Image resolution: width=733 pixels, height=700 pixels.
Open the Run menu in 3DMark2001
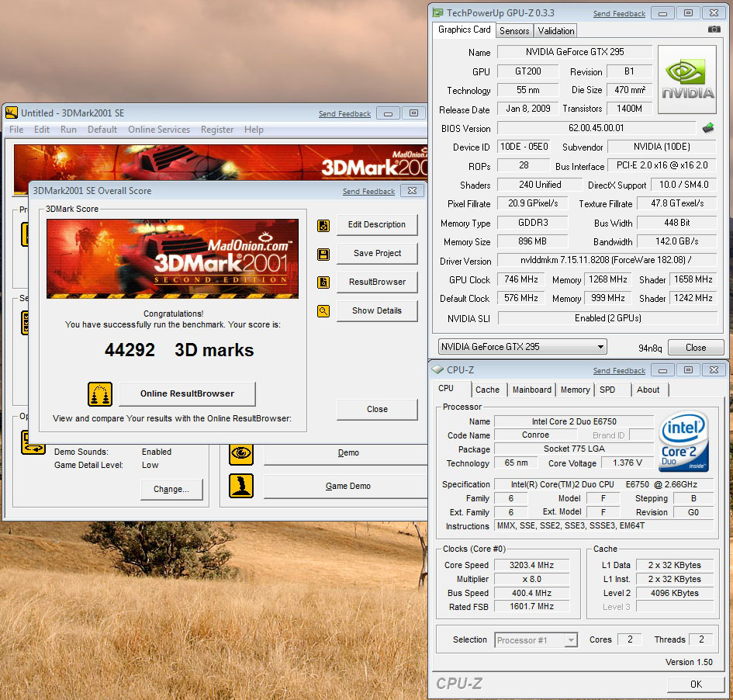(x=68, y=130)
